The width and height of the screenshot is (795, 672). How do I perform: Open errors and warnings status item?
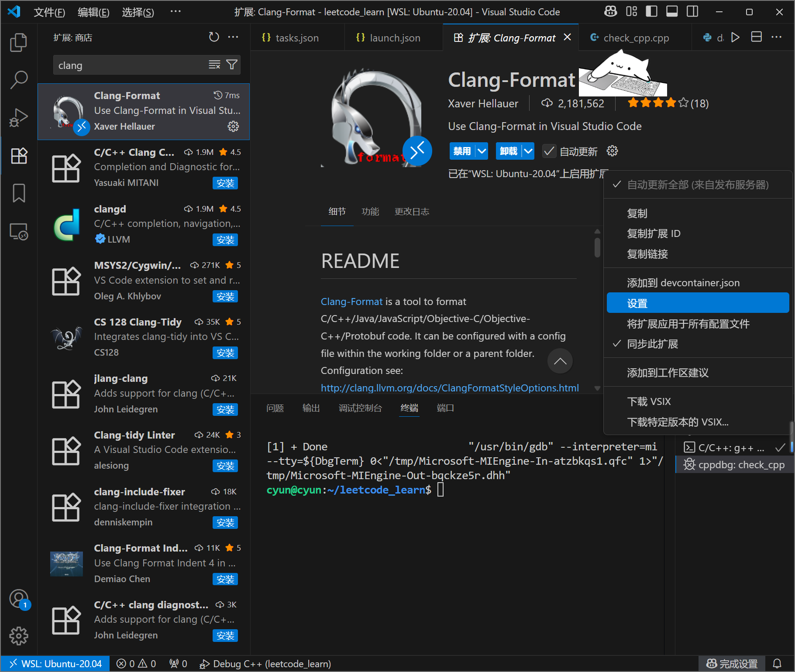(136, 664)
